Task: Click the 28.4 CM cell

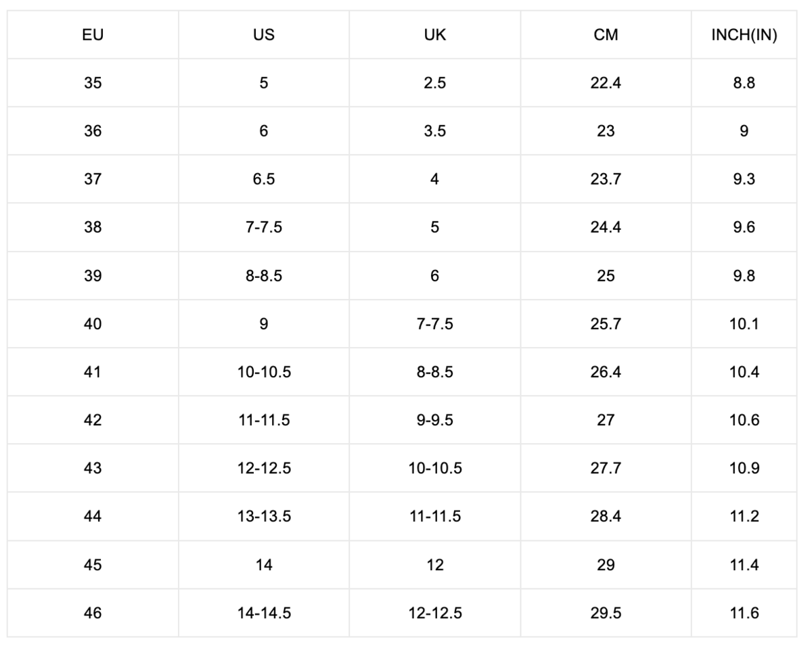Action: [606, 517]
